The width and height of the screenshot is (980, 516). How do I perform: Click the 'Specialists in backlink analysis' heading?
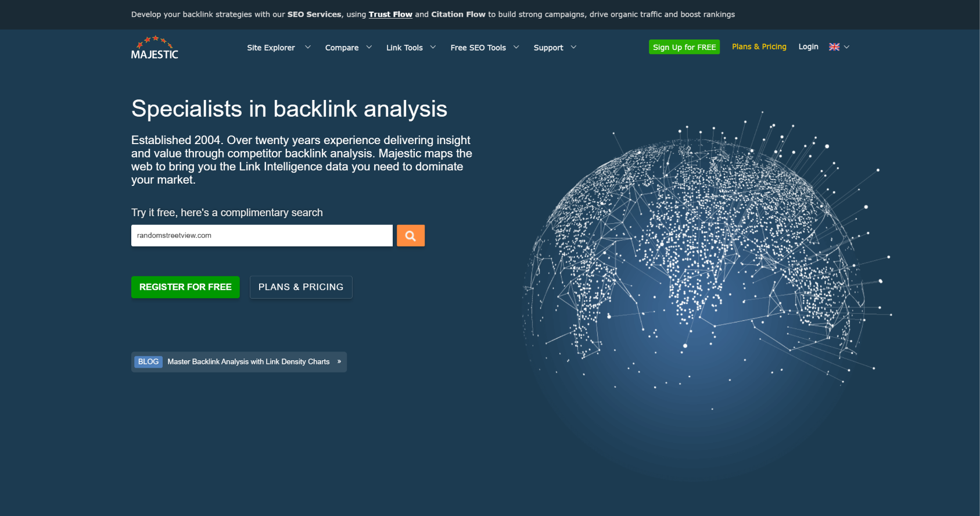[289, 109]
